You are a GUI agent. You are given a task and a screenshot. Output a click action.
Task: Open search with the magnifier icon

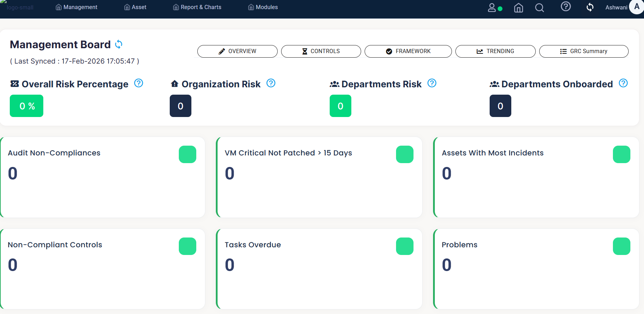pyautogui.click(x=540, y=8)
